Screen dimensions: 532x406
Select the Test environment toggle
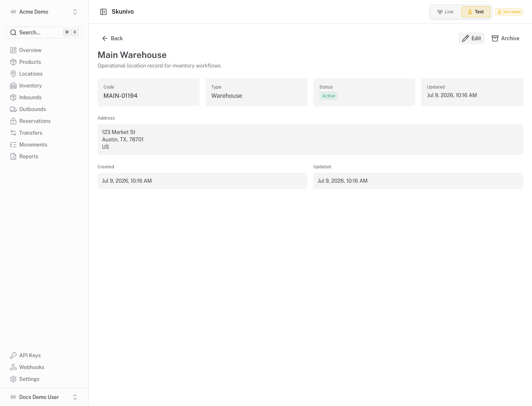pyautogui.click(x=475, y=12)
